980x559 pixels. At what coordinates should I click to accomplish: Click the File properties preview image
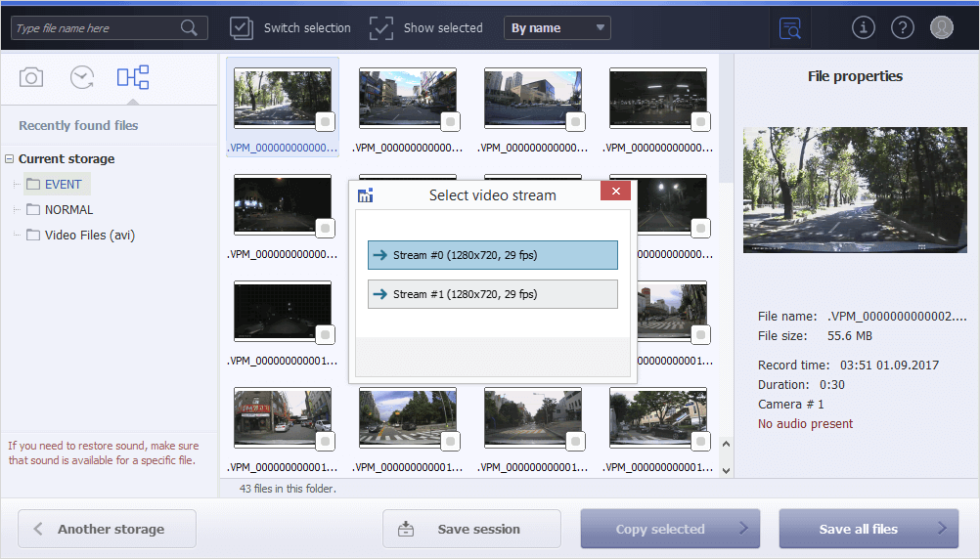pos(855,190)
